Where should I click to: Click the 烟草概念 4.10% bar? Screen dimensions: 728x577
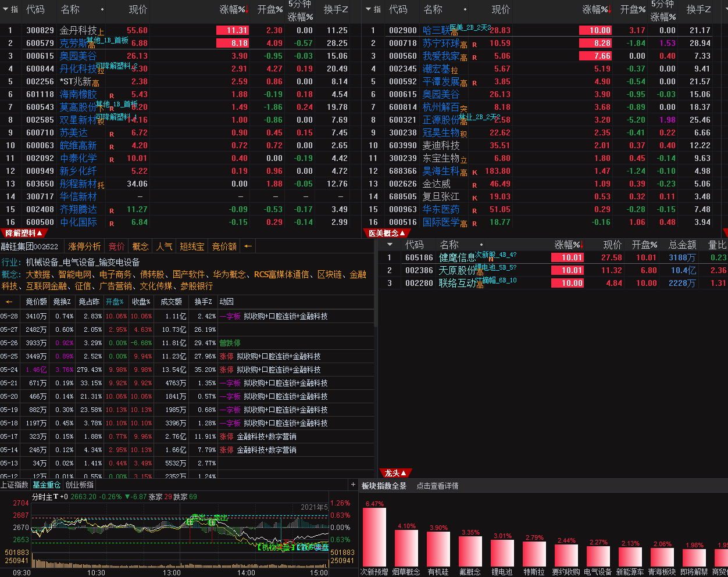click(x=406, y=548)
